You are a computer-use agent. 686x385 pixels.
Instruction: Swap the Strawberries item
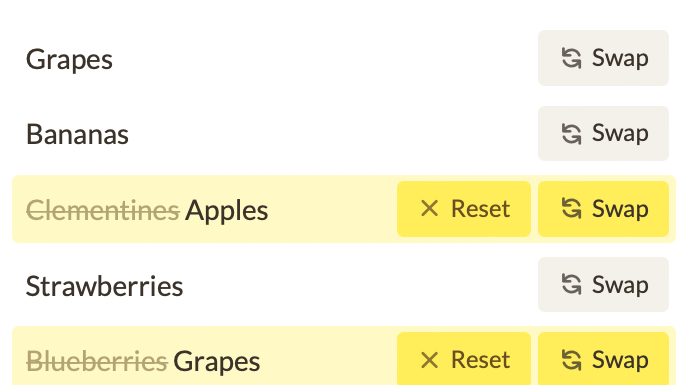pyautogui.click(x=603, y=284)
